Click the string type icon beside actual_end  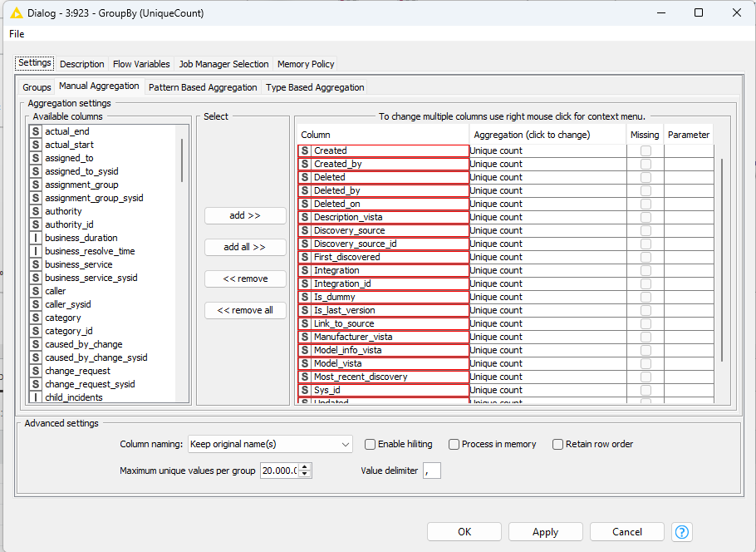(36, 131)
